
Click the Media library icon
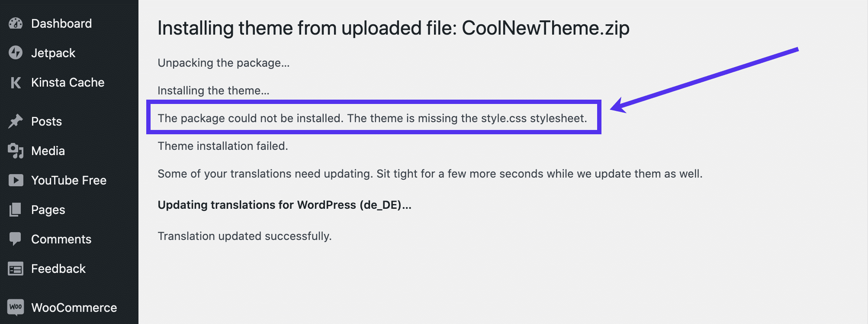tap(16, 151)
